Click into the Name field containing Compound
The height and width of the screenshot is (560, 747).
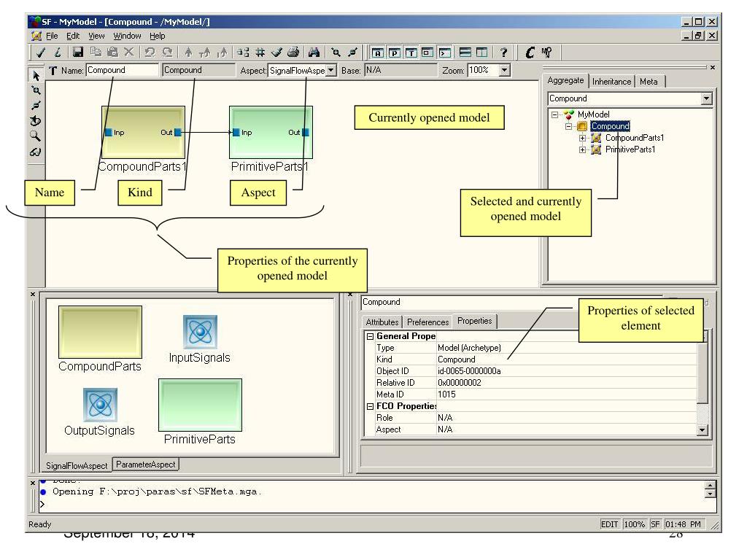click(122, 70)
